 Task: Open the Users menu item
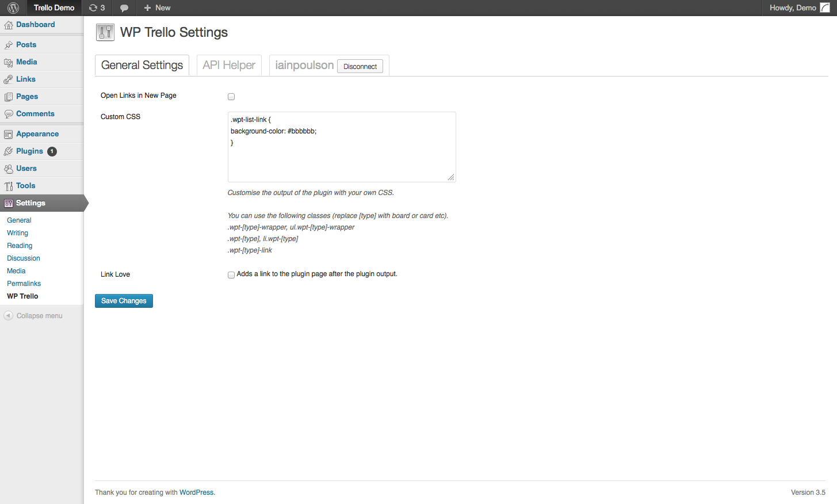pos(26,169)
